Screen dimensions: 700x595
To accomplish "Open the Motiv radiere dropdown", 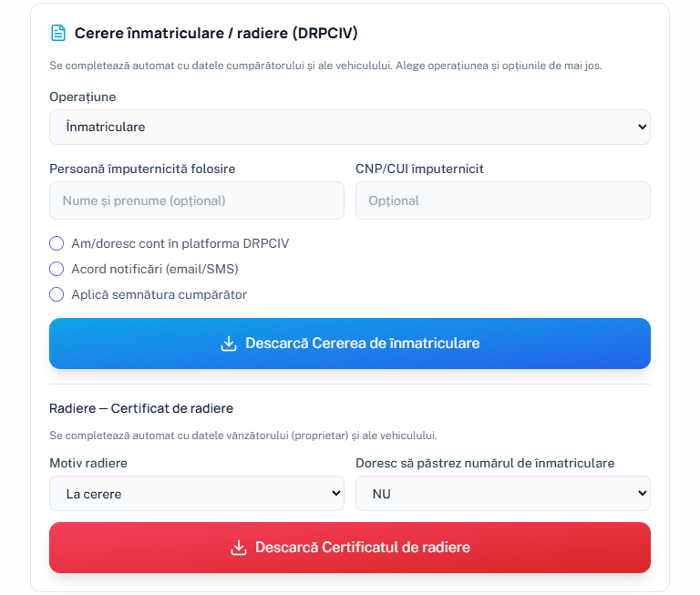I will 197,493.
